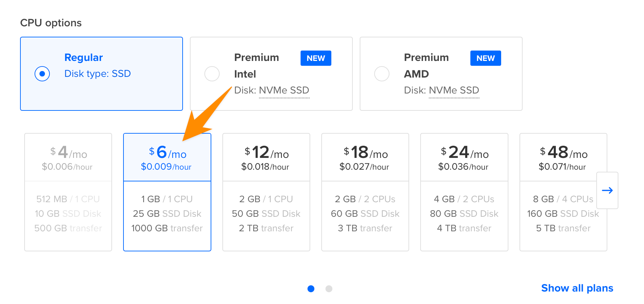Choose the $6/mo plan card
The height and width of the screenshot is (304, 644).
[x=167, y=192]
